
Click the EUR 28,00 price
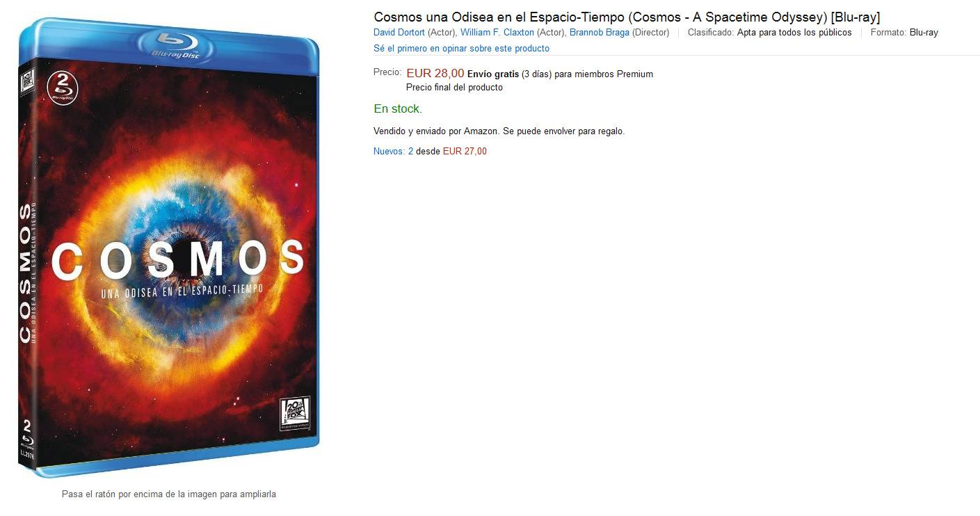point(435,73)
